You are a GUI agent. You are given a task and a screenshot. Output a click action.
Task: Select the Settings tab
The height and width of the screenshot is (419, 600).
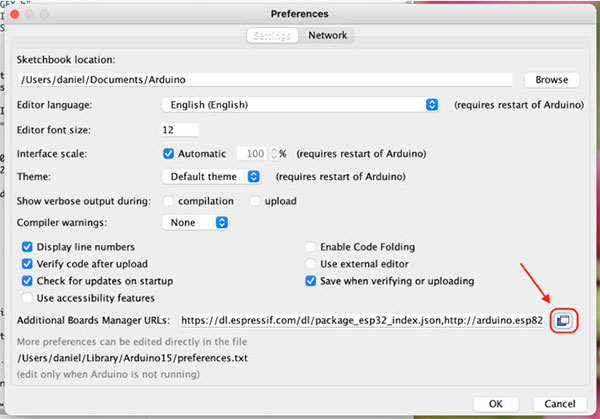point(272,35)
